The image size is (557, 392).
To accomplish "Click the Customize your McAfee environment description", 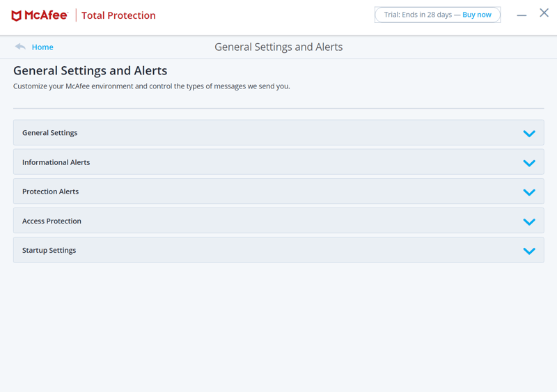I will click(152, 86).
